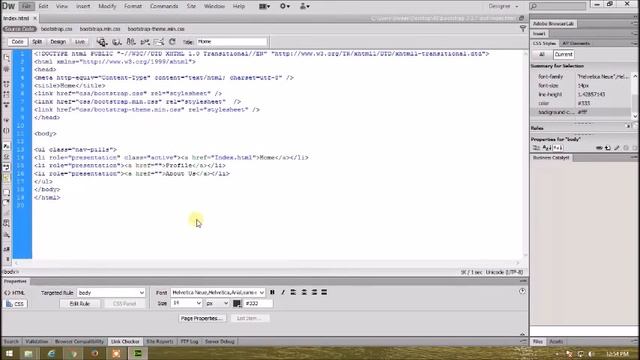Switch to the Link Checker tab
The width and height of the screenshot is (640, 360).
pyautogui.click(x=125, y=342)
